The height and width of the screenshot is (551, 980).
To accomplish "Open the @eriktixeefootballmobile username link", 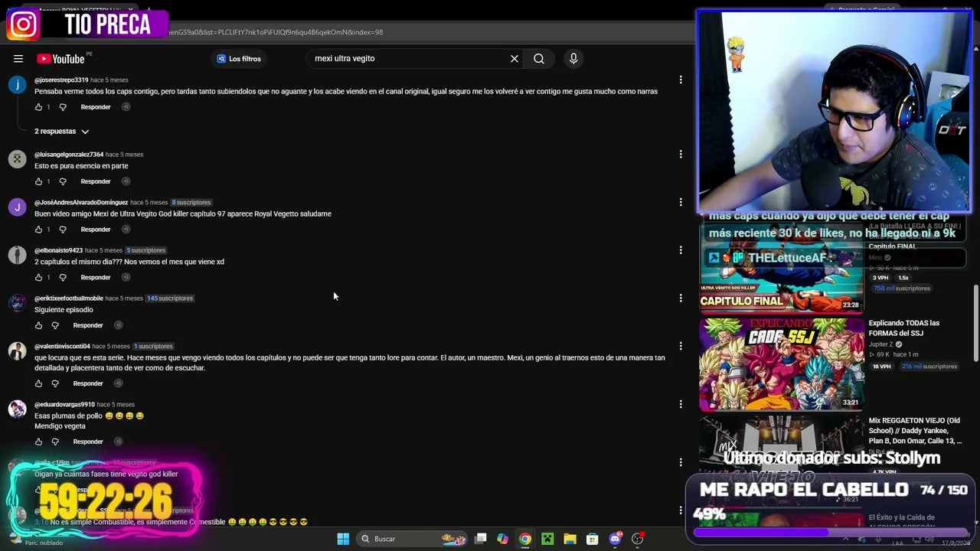I will coord(68,298).
